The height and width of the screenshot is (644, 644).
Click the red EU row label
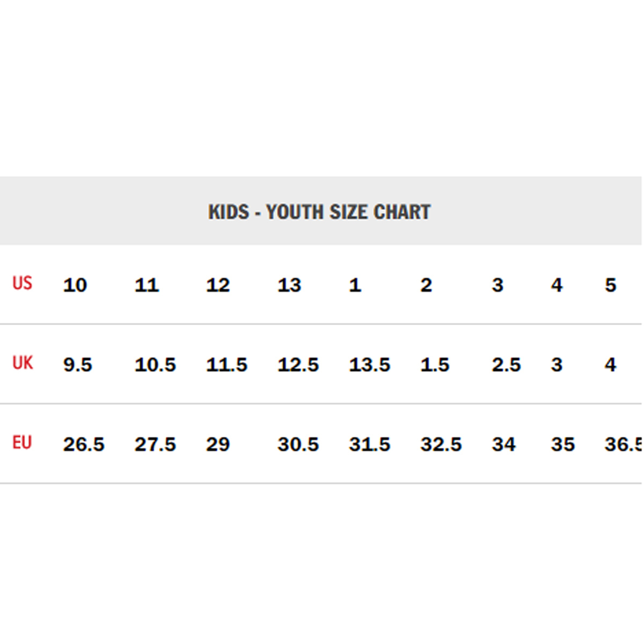tap(23, 443)
